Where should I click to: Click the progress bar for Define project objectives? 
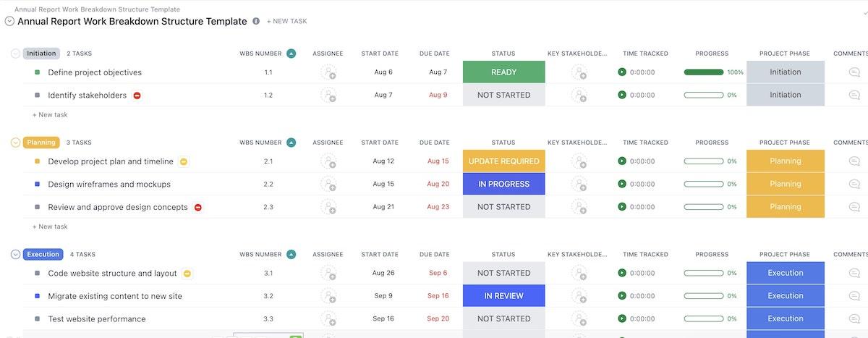pyautogui.click(x=703, y=72)
